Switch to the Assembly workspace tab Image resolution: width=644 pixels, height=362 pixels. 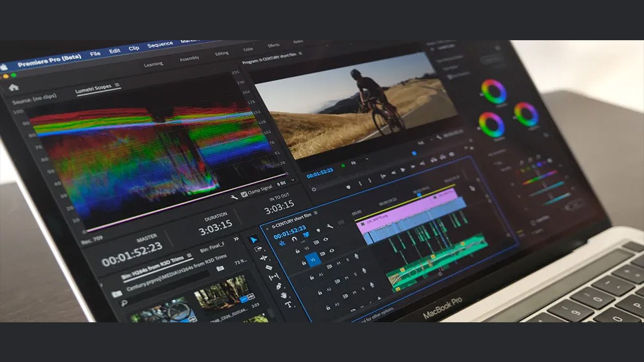(x=189, y=59)
